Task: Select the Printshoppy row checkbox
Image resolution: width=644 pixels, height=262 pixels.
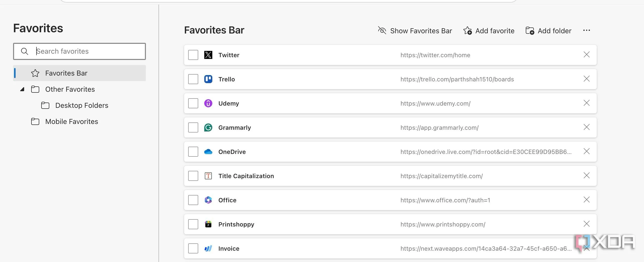Action: click(x=193, y=224)
